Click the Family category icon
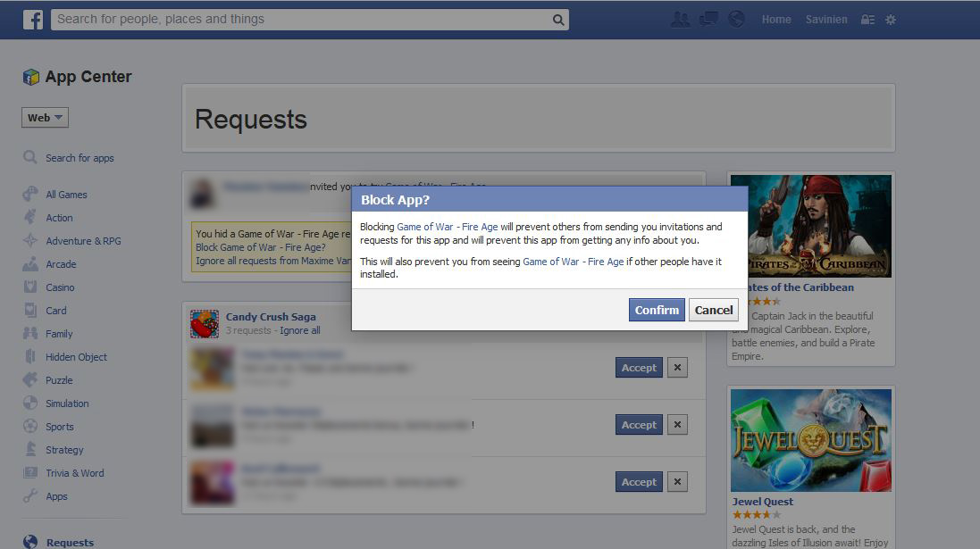Screen dimensions: 980x549 (30, 334)
